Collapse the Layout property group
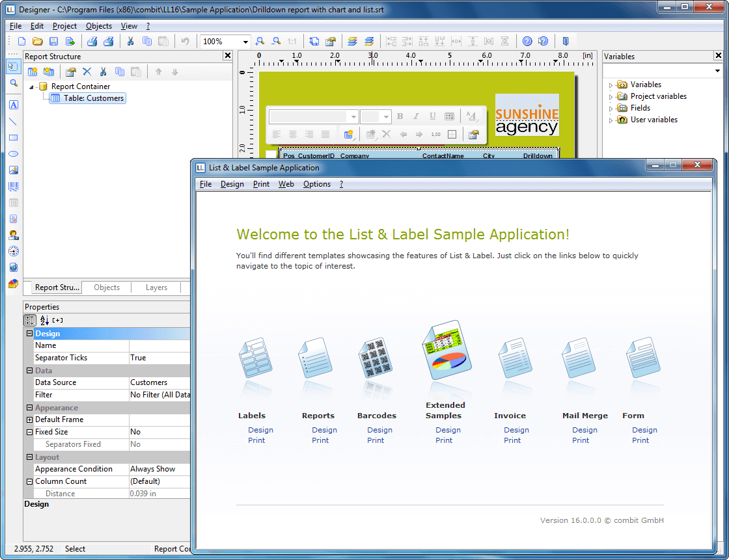 [29, 457]
